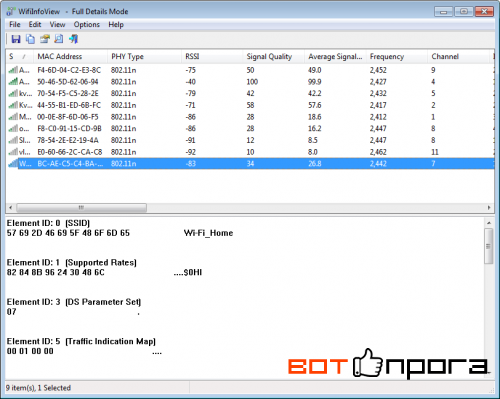Image resolution: width=500 pixels, height=399 pixels.
Task: Click hex bytes '82 84 8B 96 24 30 48 6C'
Action: (x=55, y=272)
